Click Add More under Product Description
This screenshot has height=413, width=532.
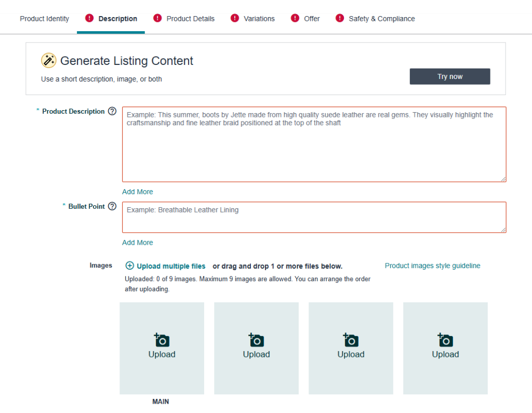[x=138, y=192]
